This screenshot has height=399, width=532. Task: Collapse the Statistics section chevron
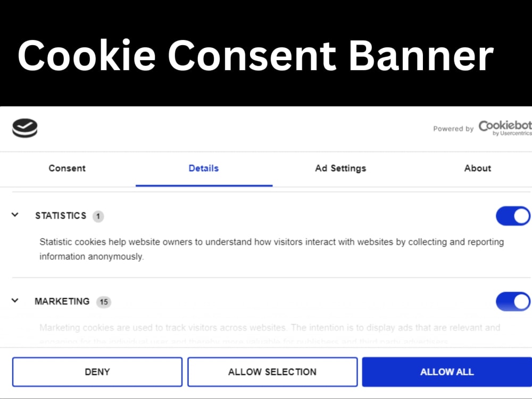coord(15,215)
